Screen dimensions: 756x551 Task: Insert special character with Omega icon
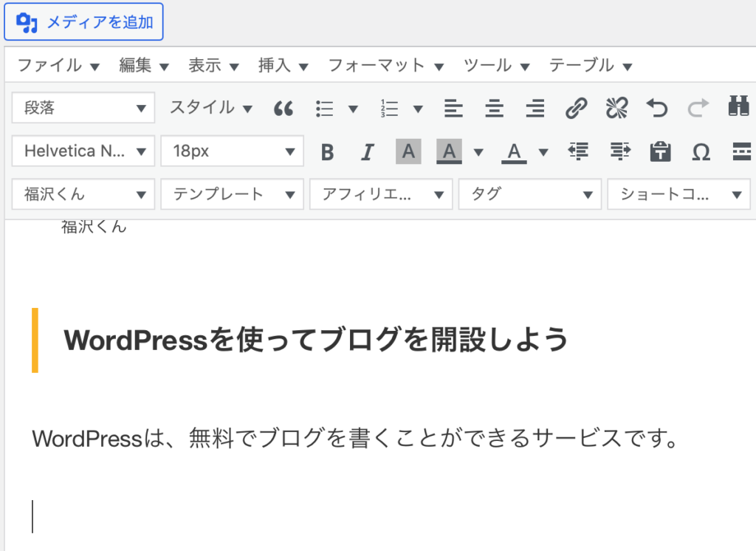click(x=701, y=152)
